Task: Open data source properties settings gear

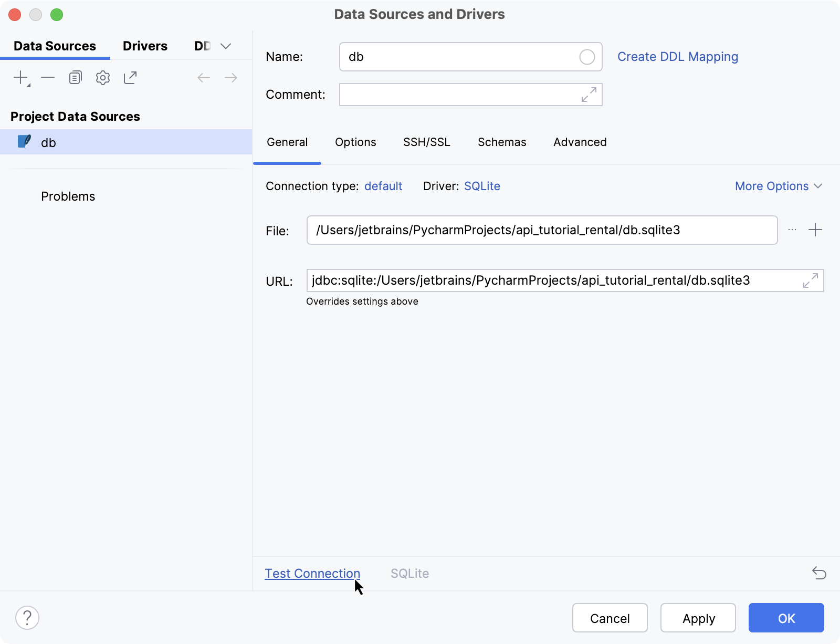Action: (103, 77)
